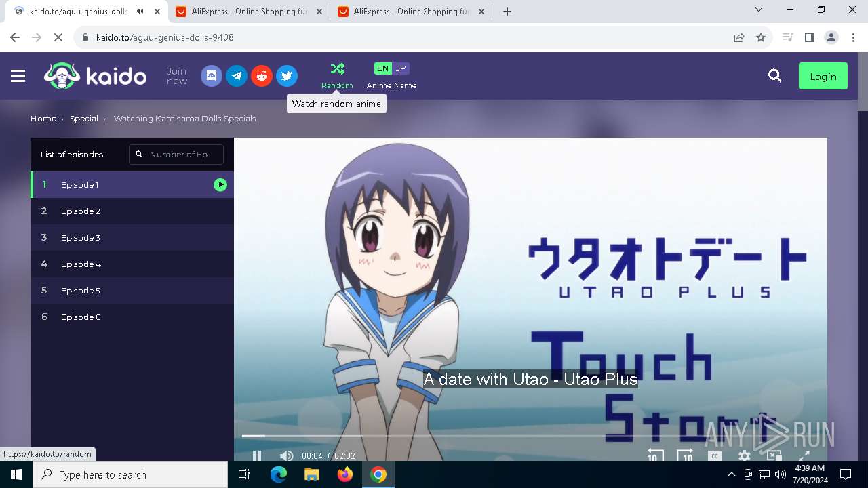Focus the episode number search field
Image resolution: width=868 pixels, height=488 pixels.
(x=176, y=154)
